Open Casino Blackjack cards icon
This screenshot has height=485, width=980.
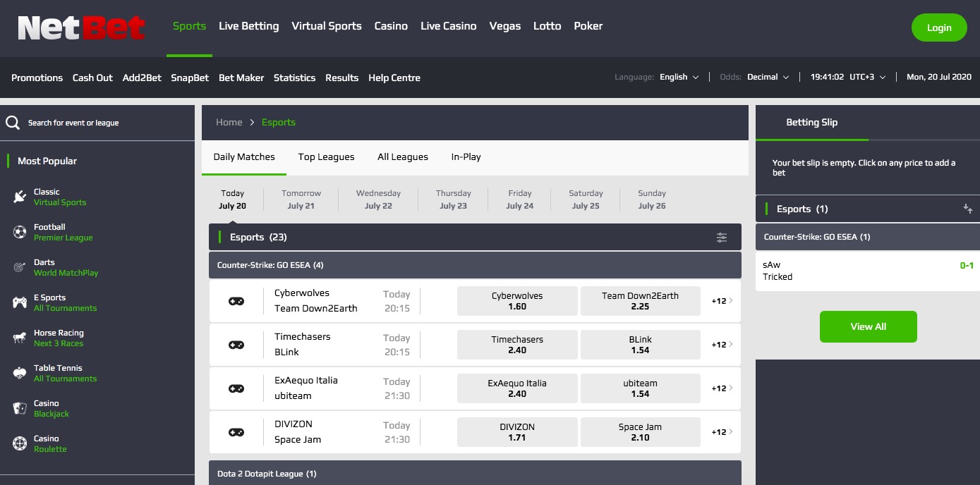[x=20, y=408]
